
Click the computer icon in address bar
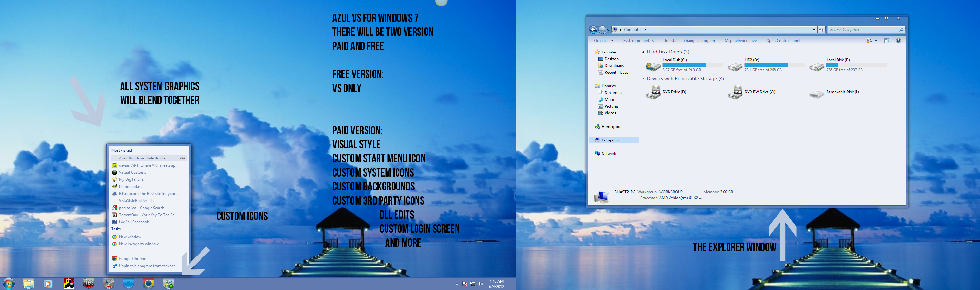coord(615,30)
